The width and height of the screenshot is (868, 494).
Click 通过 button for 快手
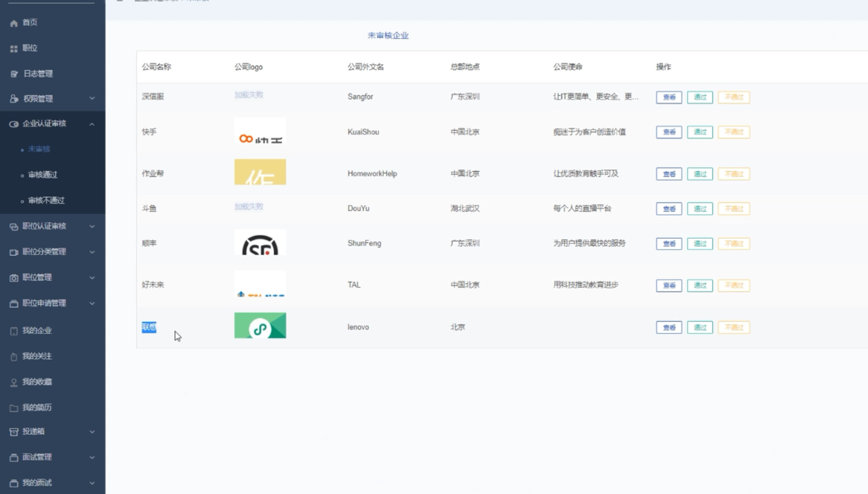pos(700,132)
